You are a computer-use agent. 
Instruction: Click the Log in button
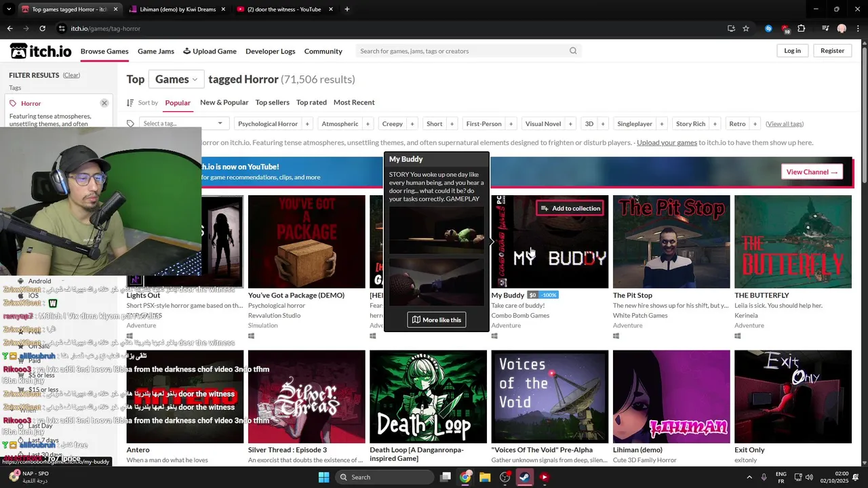coord(792,51)
